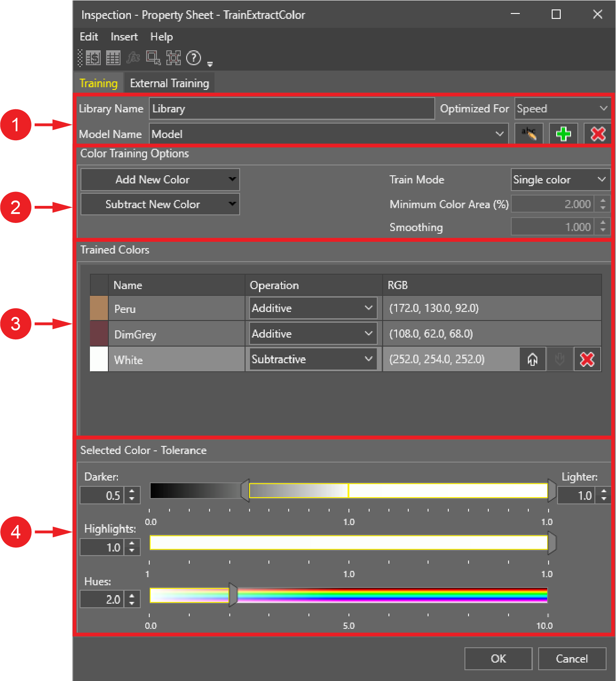
Task: Increase the Darker tolerance value
Action: tap(132, 492)
